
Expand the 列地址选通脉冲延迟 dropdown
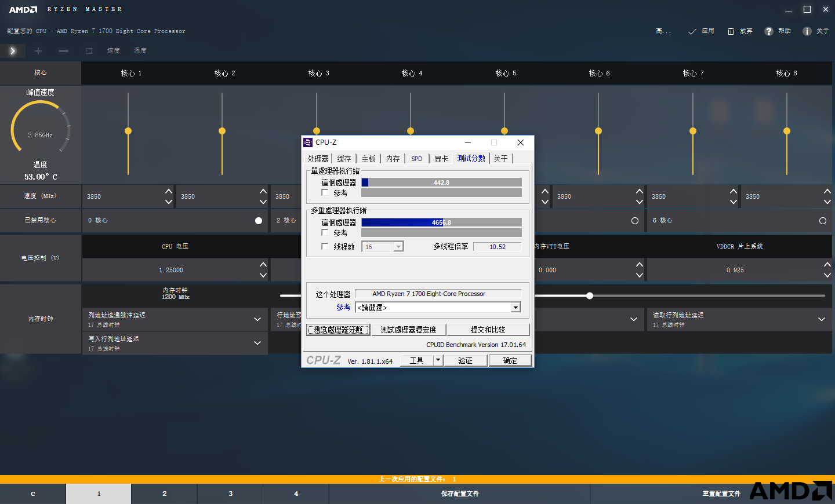point(257,319)
